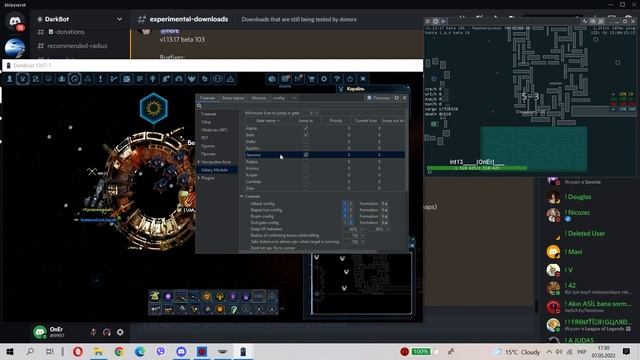
Task: Click the green health bar in bot map
Action: click(477, 168)
